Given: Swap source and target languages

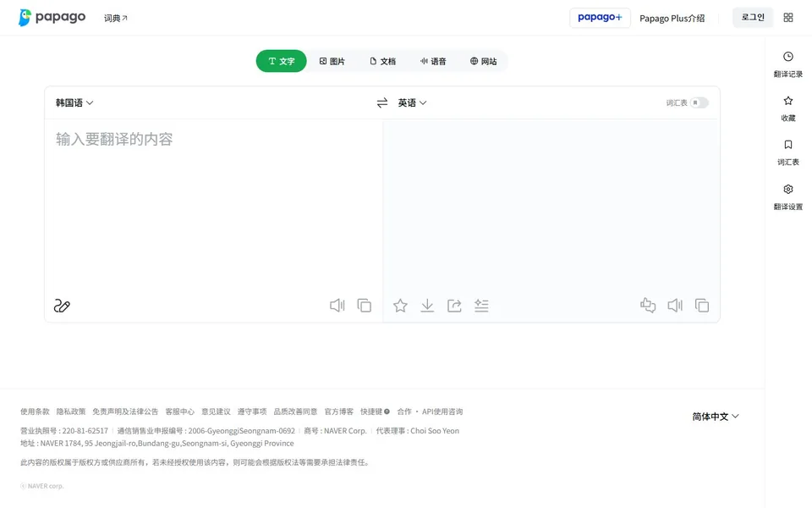Looking at the screenshot, I should click(382, 102).
